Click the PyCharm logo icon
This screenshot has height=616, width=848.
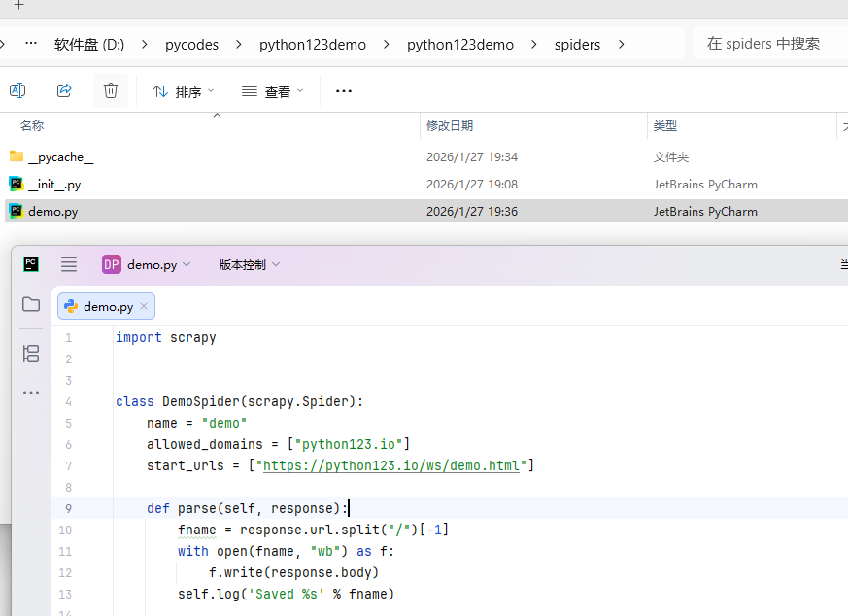[31, 264]
